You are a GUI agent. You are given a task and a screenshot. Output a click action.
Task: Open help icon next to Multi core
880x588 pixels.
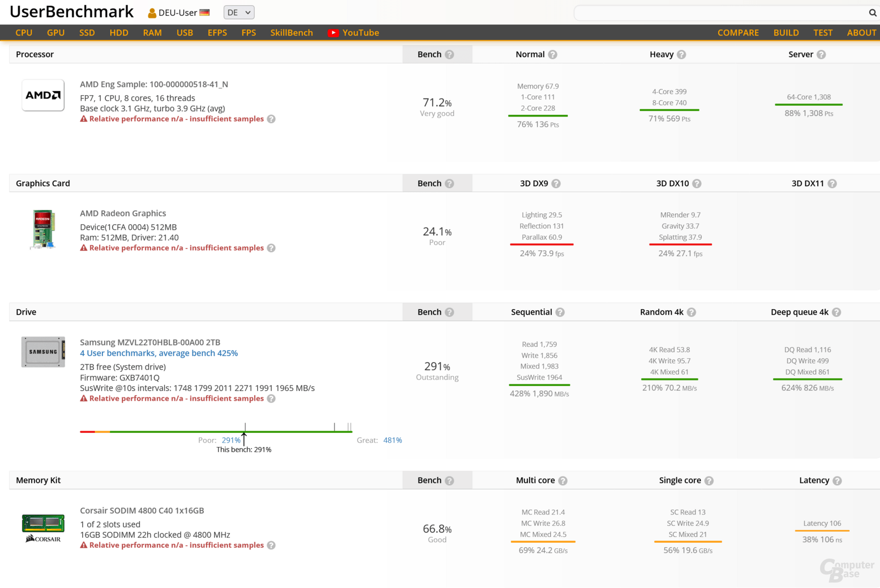(x=563, y=481)
